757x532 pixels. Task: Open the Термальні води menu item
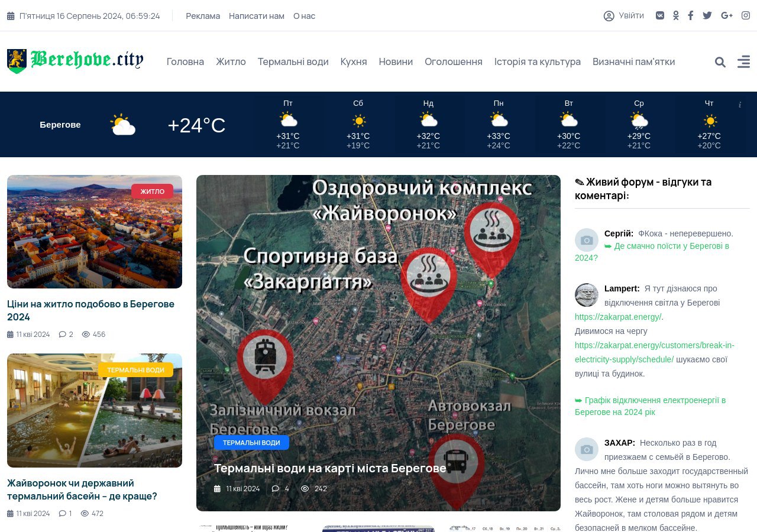293,61
